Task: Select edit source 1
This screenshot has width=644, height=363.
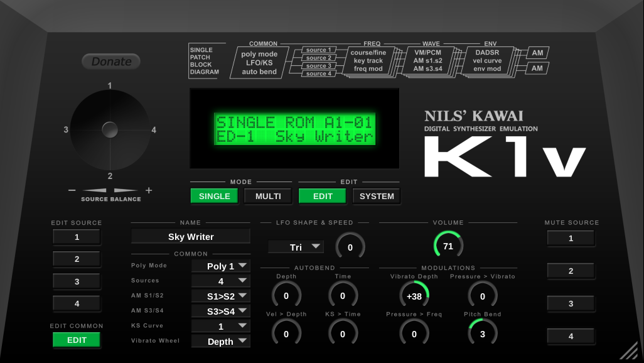Action: pyautogui.click(x=77, y=237)
